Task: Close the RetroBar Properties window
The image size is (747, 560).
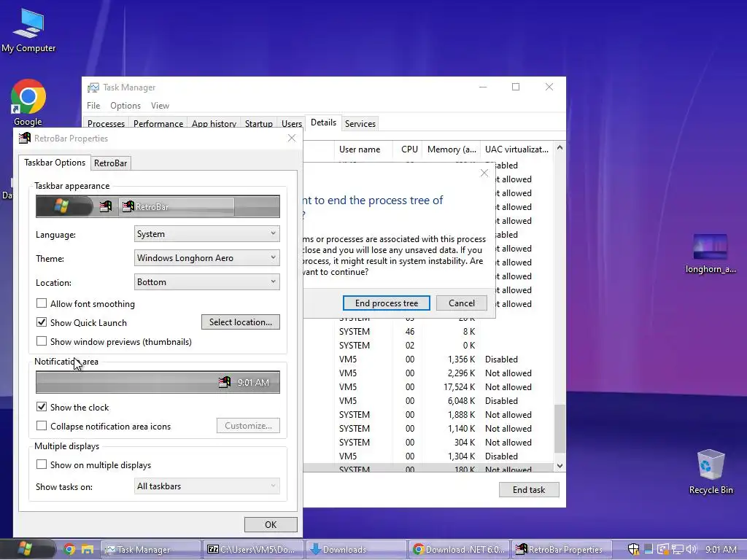Action: click(292, 138)
